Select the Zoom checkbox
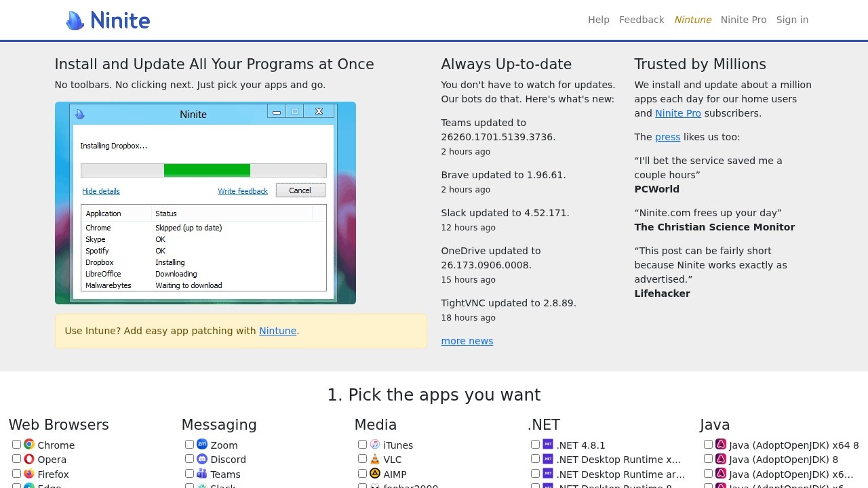 click(189, 445)
